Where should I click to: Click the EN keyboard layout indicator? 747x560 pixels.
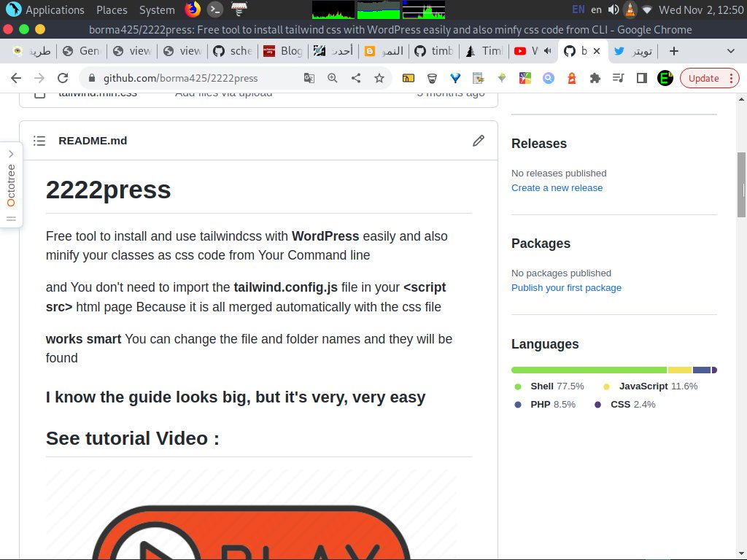578,9
